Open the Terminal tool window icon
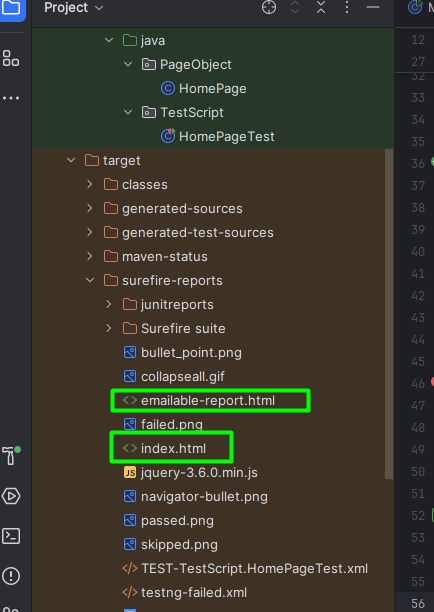This screenshot has width=434, height=612. click(x=11, y=536)
